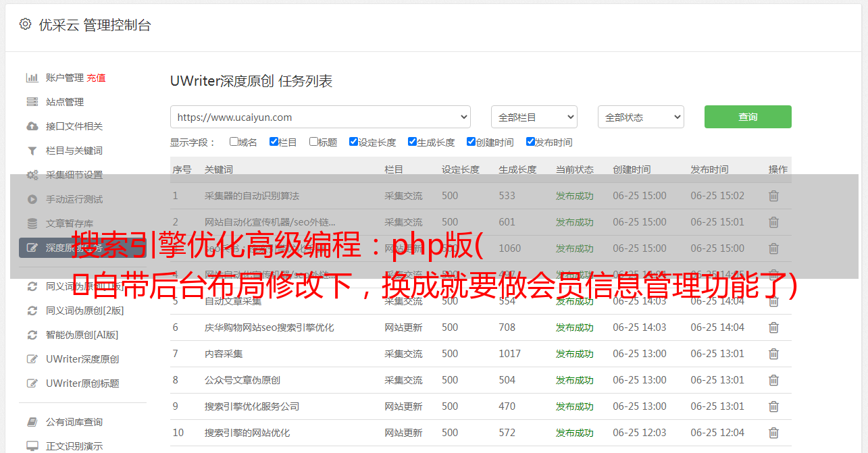Click the 关键词 column header

[219, 169]
